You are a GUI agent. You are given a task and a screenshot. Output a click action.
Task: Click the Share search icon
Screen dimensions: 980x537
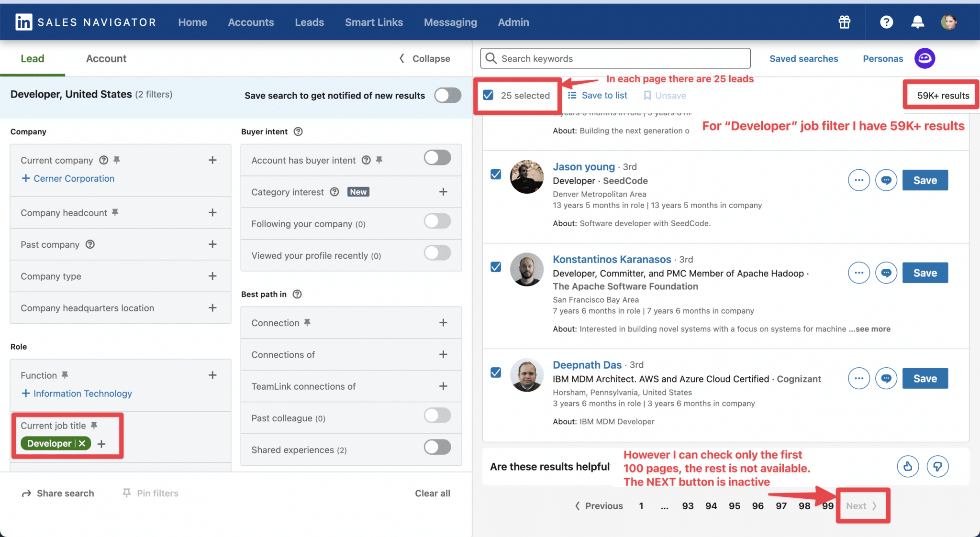click(28, 493)
